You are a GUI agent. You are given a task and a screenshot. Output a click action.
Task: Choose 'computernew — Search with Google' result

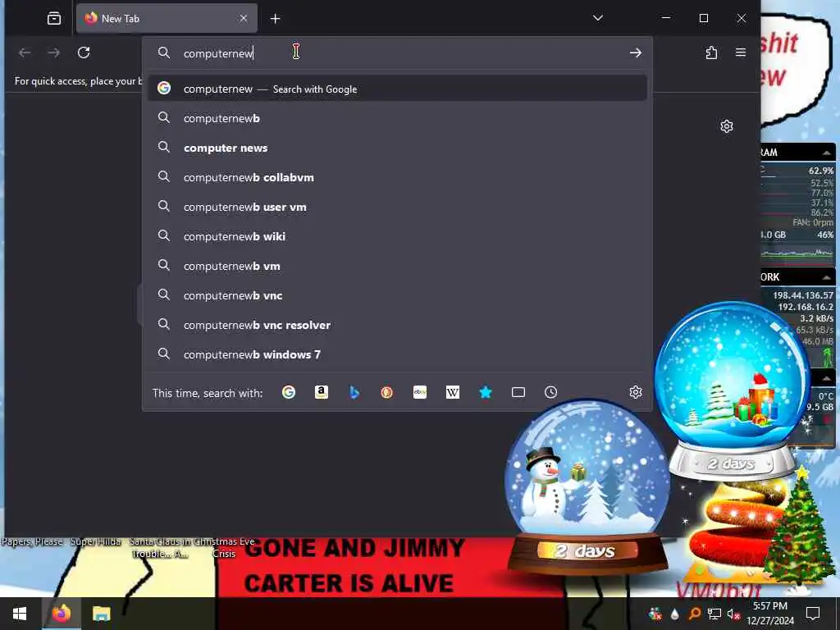(398, 89)
